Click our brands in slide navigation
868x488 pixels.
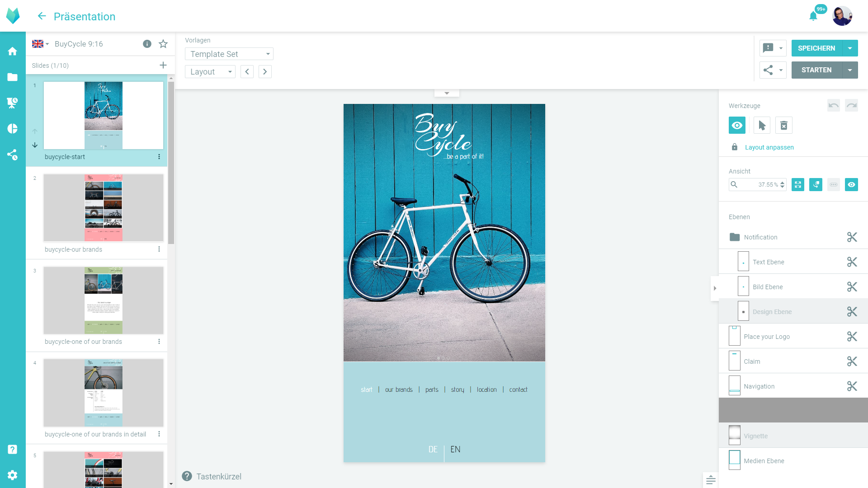pyautogui.click(x=399, y=389)
